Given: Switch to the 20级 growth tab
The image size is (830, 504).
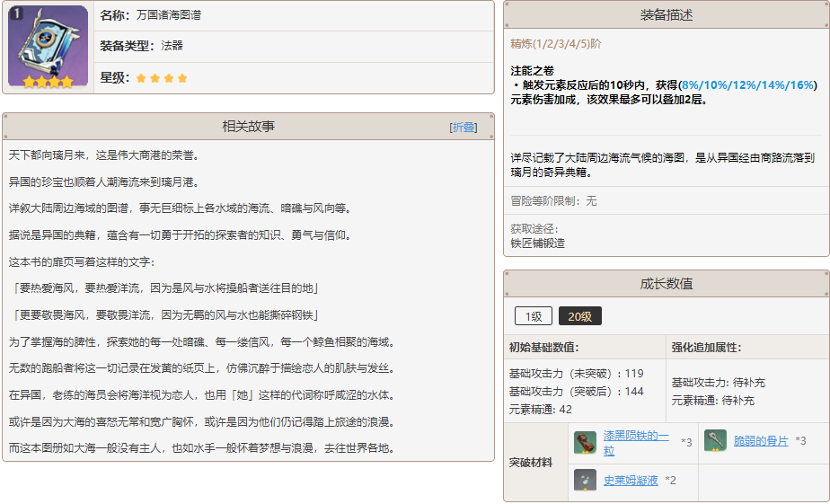Looking at the screenshot, I should (x=580, y=316).
